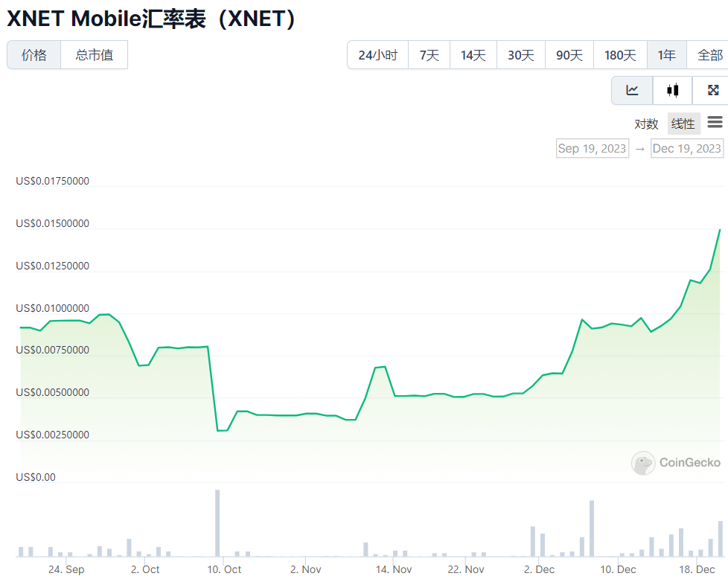The height and width of the screenshot is (579, 728).
Task: Expand the chart with the fullscreen icon
Action: (712, 90)
